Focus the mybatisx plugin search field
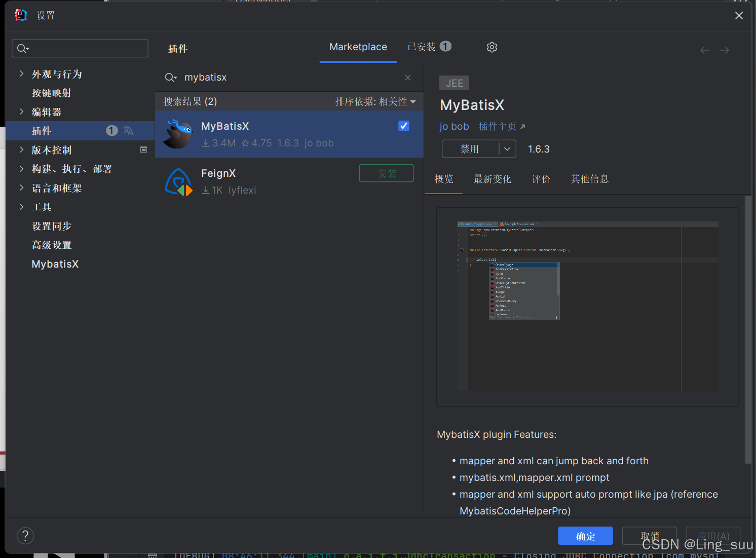This screenshot has width=756, height=558. pyautogui.click(x=289, y=77)
